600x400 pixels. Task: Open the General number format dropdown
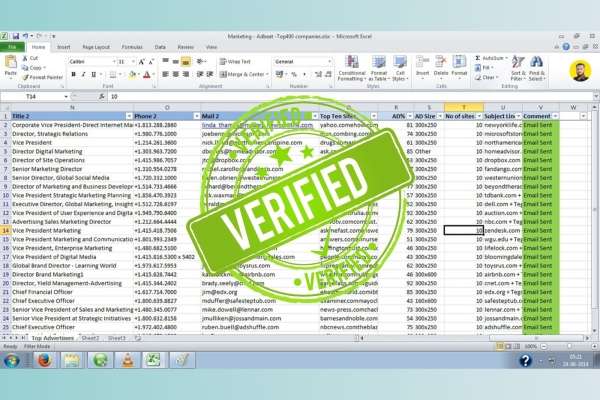tap(329, 62)
